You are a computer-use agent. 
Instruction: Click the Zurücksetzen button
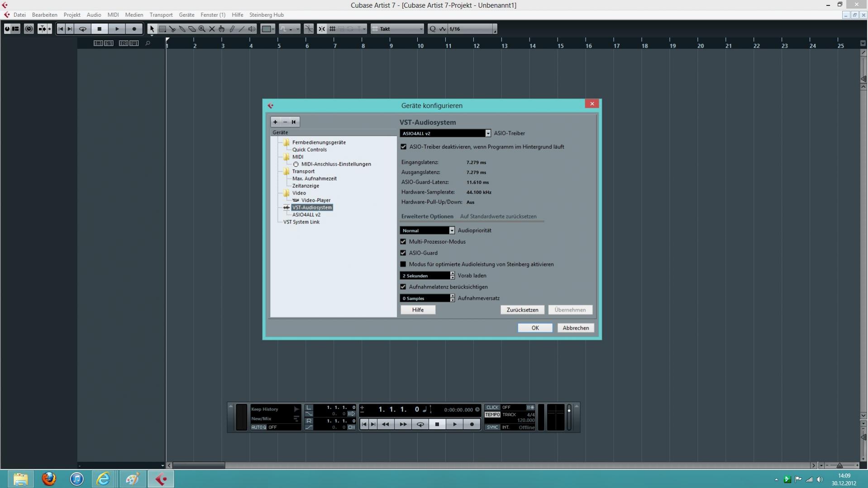[x=522, y=310]
